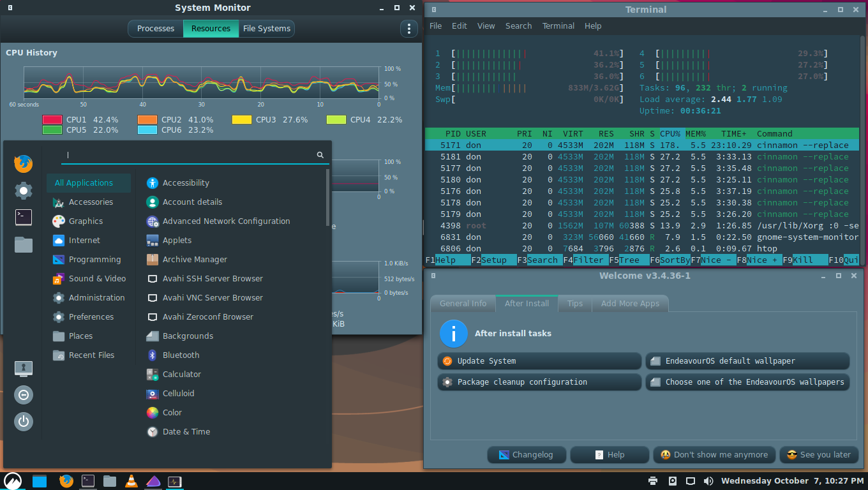Select the Internet category
The width and height of the screenshot is (868, 490).
click(89, 241)
